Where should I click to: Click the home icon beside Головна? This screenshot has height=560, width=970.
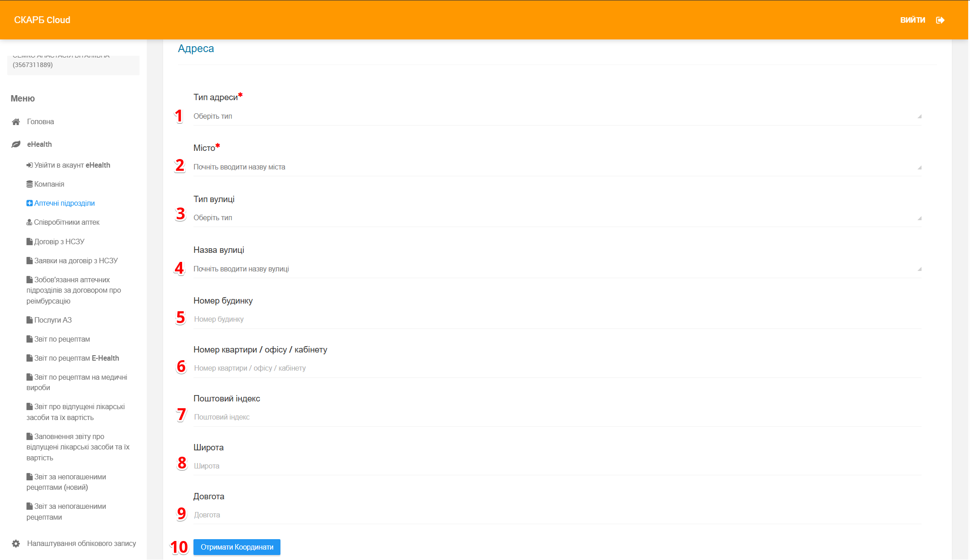(16, 121)
